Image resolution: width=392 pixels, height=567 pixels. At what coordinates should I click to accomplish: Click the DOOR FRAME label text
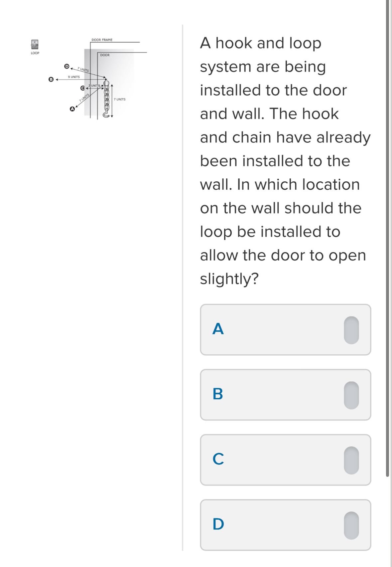coord(102,40)
